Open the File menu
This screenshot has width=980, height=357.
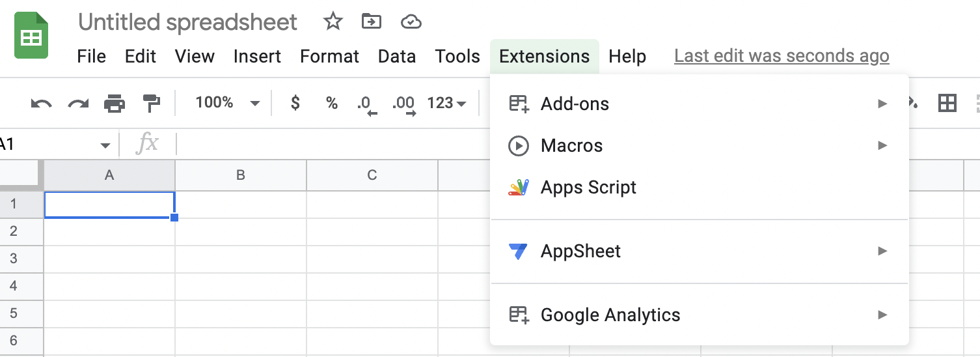[91, 57]
